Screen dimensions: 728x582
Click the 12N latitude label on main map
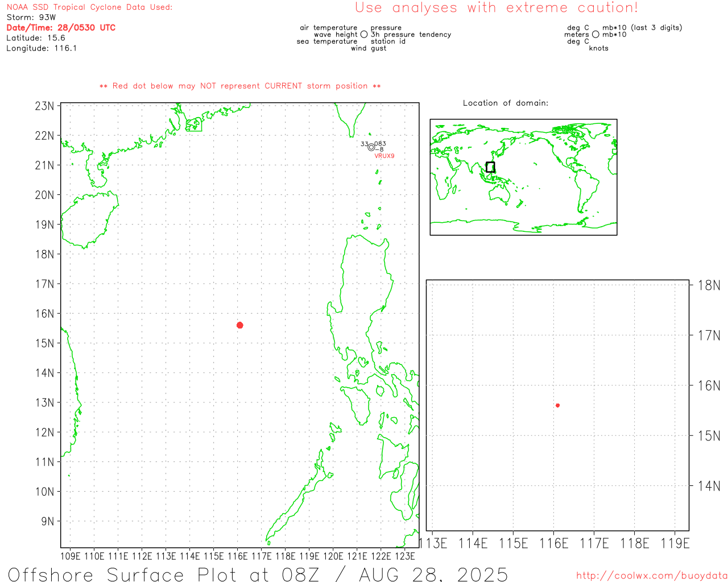tap(44, 433)
